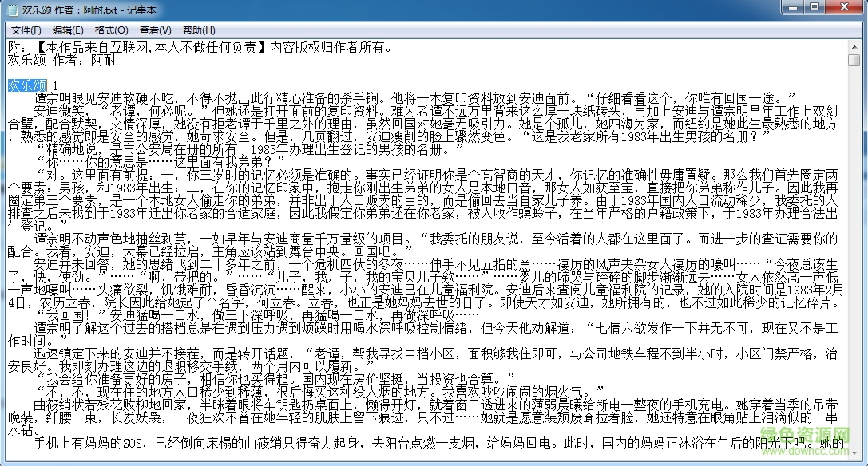Click the highlighted 欢乐颂 heading text
Viewport: 868px width, 466px height.
27,85
